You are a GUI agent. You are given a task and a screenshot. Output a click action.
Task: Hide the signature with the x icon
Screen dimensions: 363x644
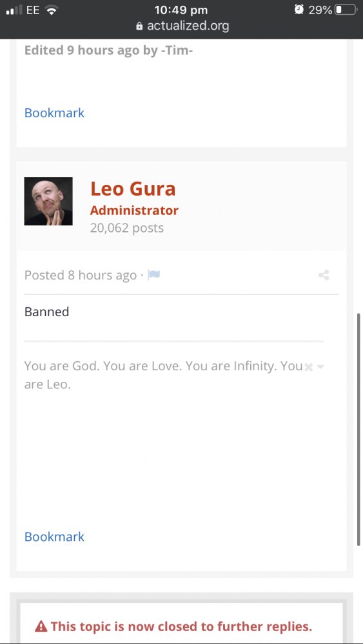pos(308,367)
